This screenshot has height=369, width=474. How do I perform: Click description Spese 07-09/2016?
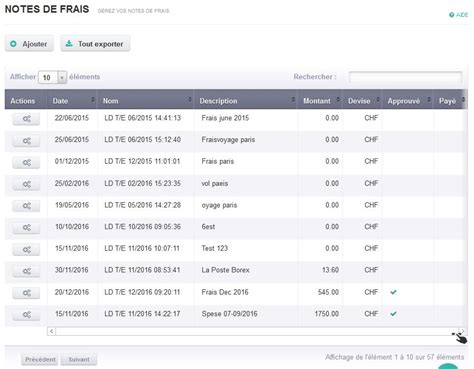[x=229, y=314]
